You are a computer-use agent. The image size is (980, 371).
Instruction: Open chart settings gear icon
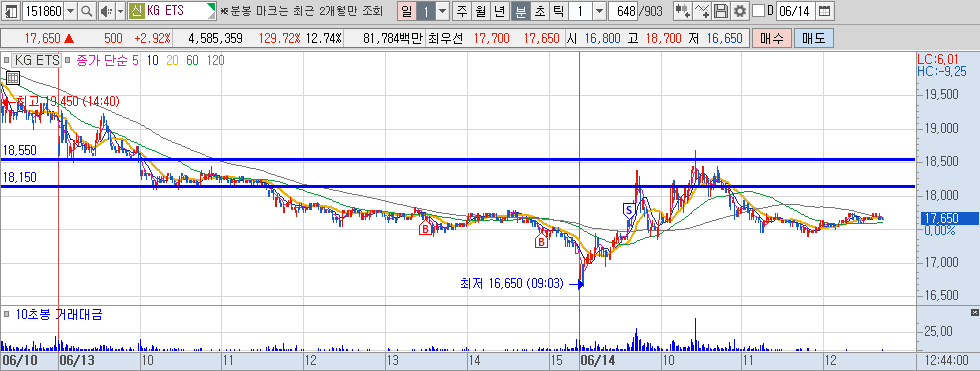coord(740,11)
